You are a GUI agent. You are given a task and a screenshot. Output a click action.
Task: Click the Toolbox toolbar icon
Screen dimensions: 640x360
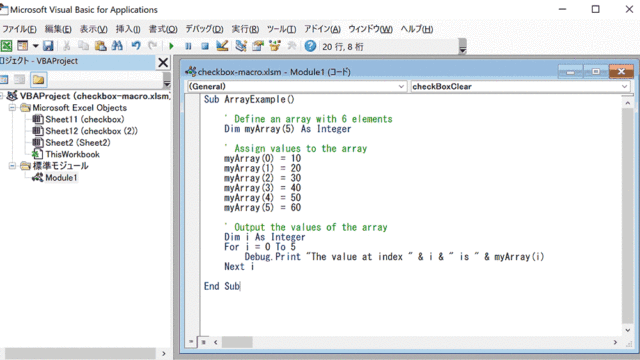(x=291, y=46)
